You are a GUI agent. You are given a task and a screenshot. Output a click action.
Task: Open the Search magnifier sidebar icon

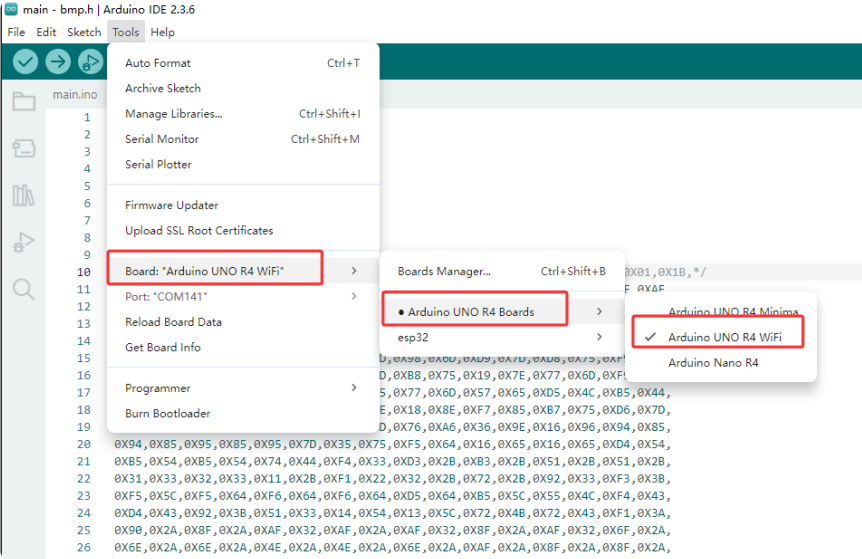(x=23, y=290)
